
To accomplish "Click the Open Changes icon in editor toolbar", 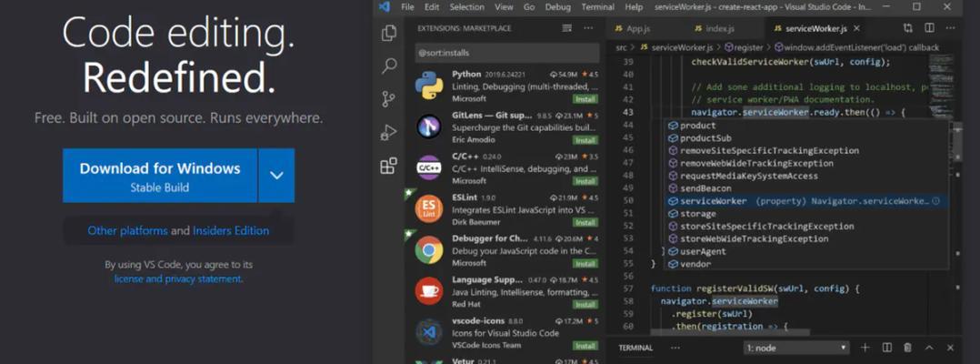I will point(907,28).
